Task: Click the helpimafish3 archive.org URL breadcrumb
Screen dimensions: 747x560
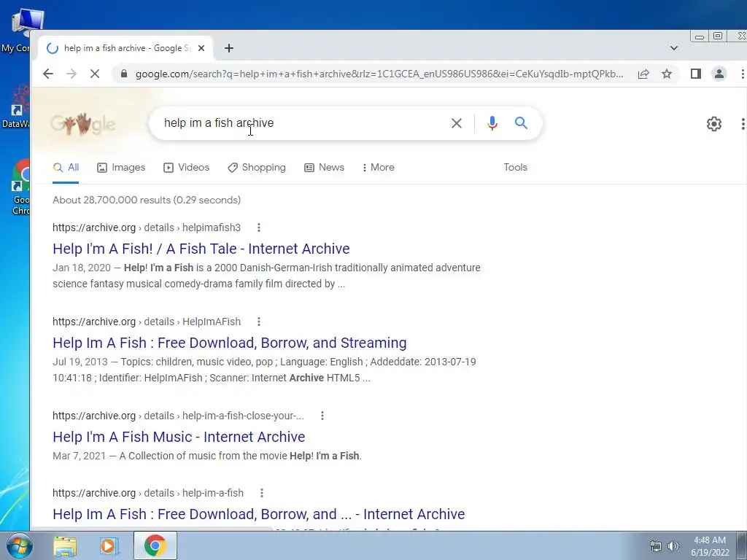Action: tap(147, 227)
